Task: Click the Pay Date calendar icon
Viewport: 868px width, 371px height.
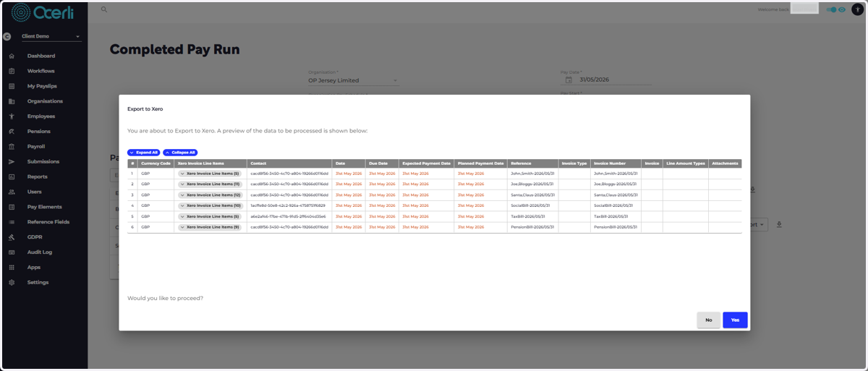Action: (569, 80)
